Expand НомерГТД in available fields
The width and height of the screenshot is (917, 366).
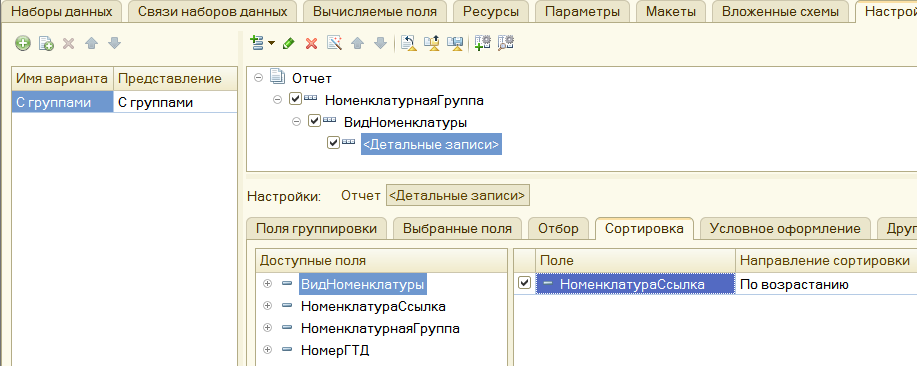pos(268,350)
